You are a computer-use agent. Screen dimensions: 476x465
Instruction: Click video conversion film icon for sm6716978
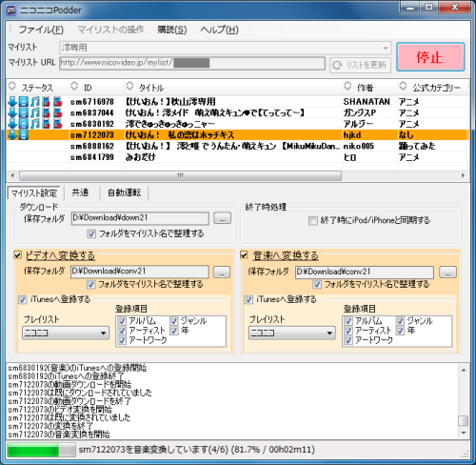[24, 102]
